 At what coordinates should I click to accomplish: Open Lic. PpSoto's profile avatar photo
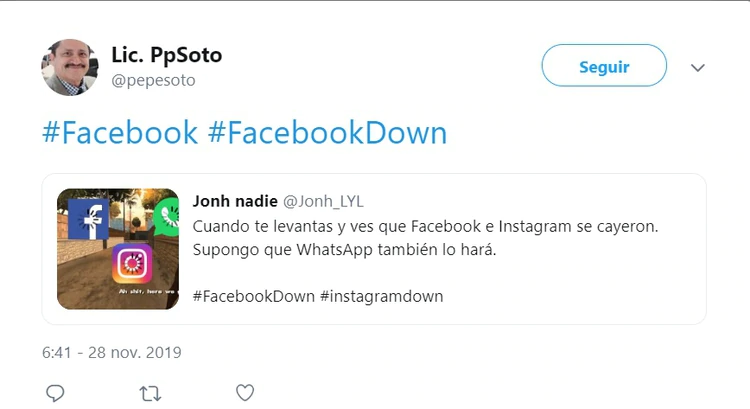pyautogui.click(x=70, y=67)
